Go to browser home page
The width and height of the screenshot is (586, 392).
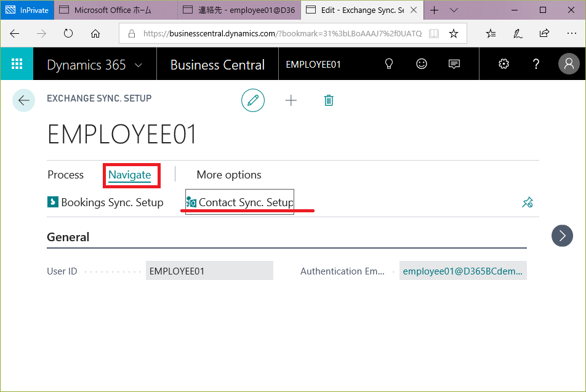(95, 34)
